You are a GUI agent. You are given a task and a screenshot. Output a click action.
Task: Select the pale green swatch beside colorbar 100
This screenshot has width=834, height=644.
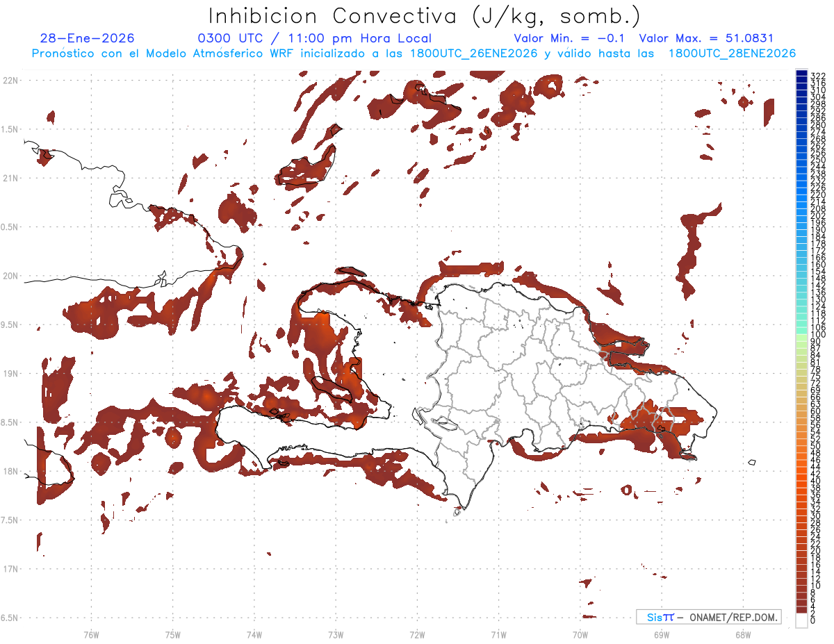click(x=801, y=338)
